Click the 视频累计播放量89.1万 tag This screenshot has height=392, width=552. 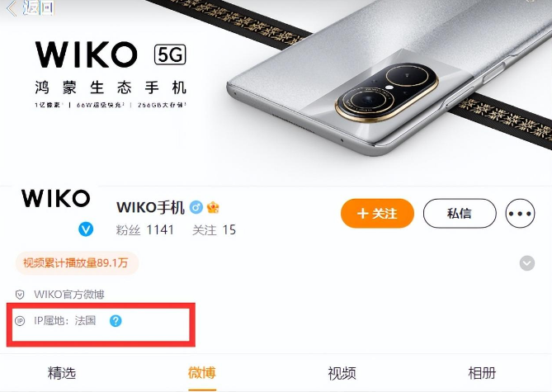tap(77, 263)
